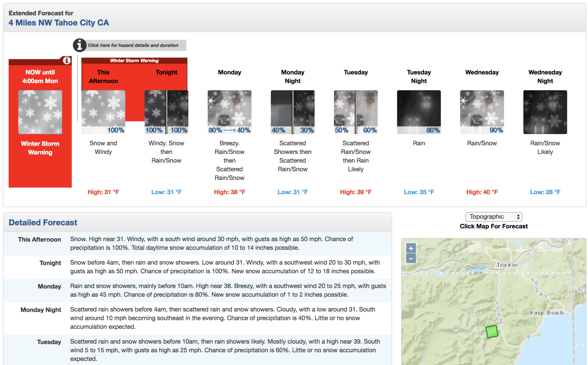
Task: Click '4 Miles NW Tahoe City CA' heading
Action: point(59,23)
